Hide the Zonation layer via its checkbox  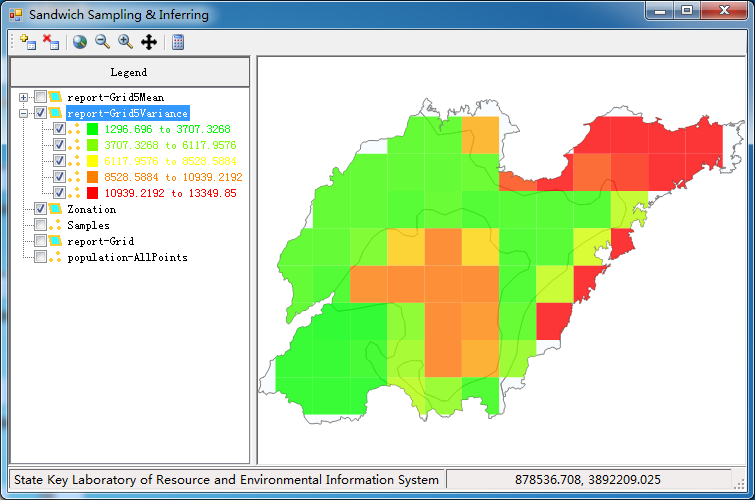(40, 209)
